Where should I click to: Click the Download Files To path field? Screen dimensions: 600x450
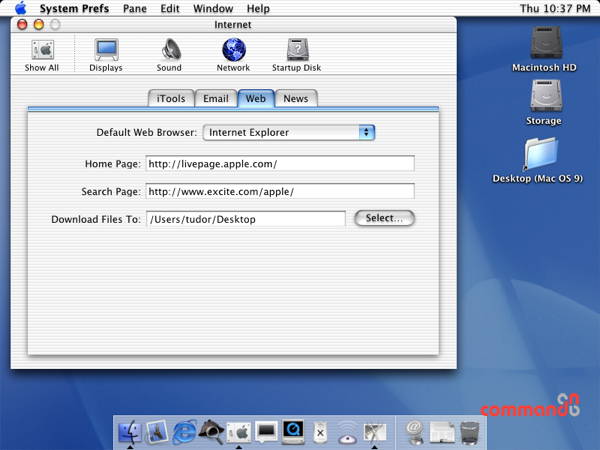(246, 219)
